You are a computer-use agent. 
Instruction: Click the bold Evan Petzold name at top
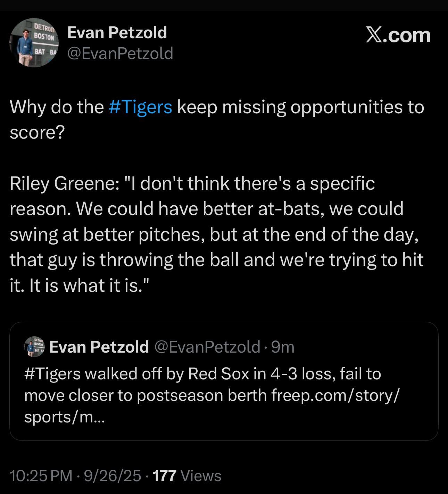[x=117, y=33]
